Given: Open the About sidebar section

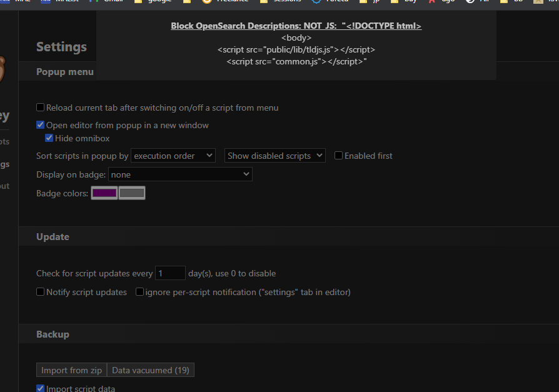Looking at the screenshot, I should click(x=4, y=186).
